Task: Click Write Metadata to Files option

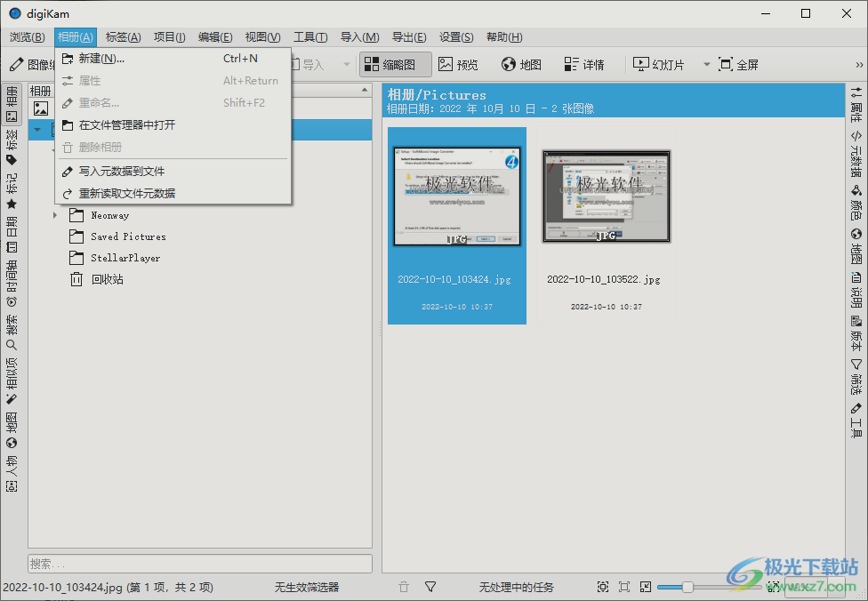Action: point(121,171)
